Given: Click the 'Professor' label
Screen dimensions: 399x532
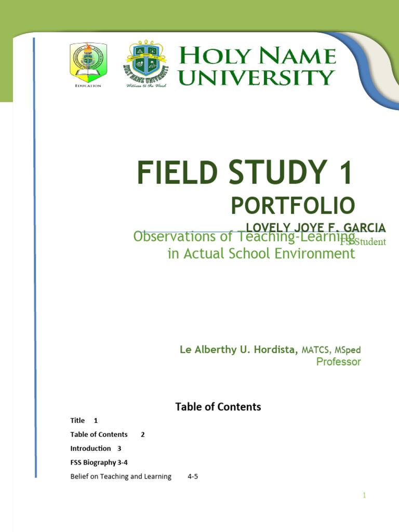Looking at the screenshot, I should tap(339, 362).
